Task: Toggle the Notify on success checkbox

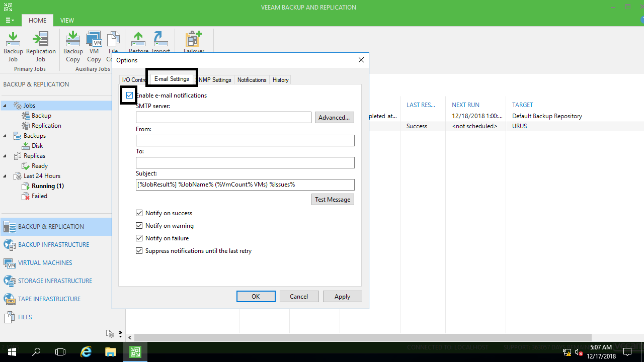Action: pyautogui.click(x=139, y=213)
